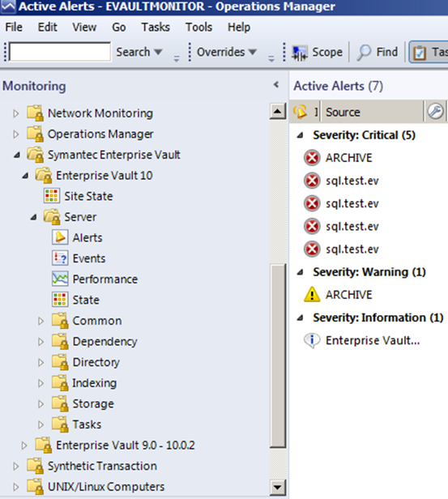
Task: Collapse the Monitoring pane with the chevron
Action: (276, 85)
